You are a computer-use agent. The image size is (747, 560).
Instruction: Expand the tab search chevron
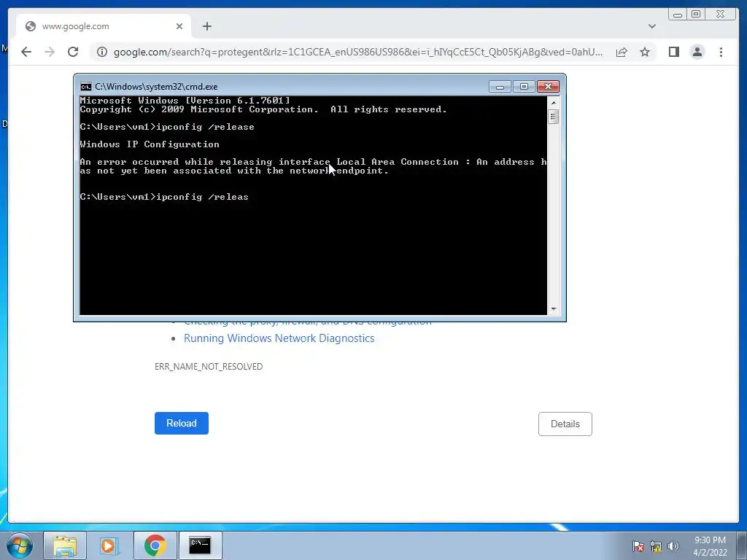(x=651, y=26)
